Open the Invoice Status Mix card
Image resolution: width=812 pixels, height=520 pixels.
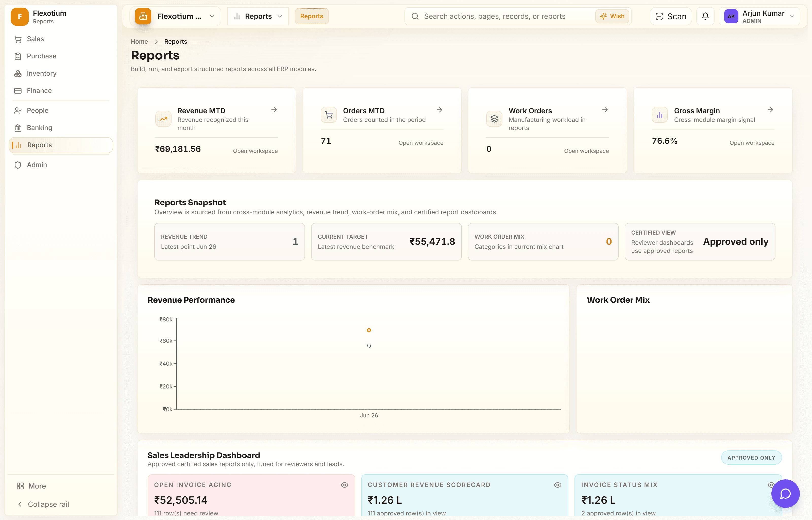point(678,496)
